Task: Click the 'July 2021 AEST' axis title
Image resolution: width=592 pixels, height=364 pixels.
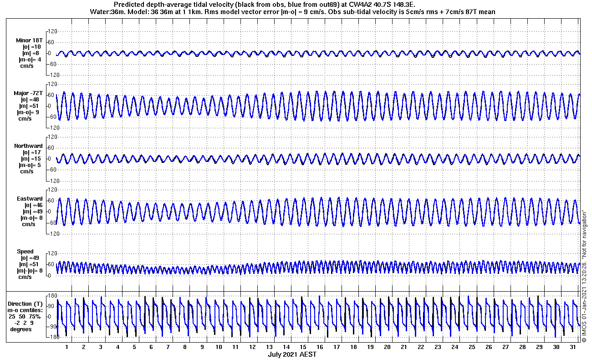Action: pyautogui.click(x=292, y=354)
